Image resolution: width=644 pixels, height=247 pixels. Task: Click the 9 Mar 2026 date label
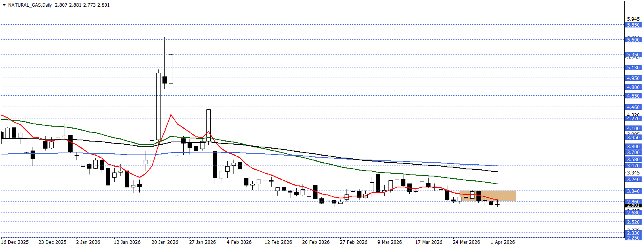[x=390, y=242]
